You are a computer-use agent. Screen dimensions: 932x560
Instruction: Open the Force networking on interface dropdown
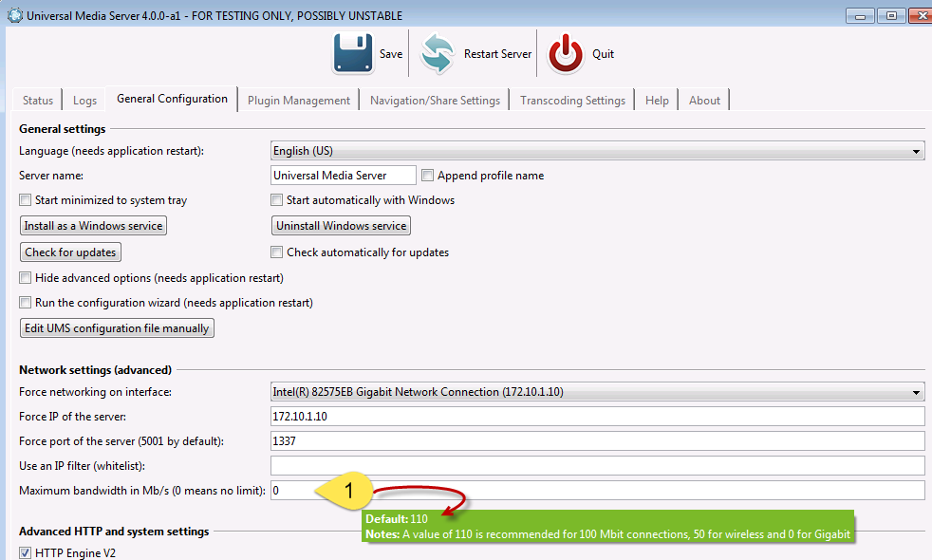(597, 392)
